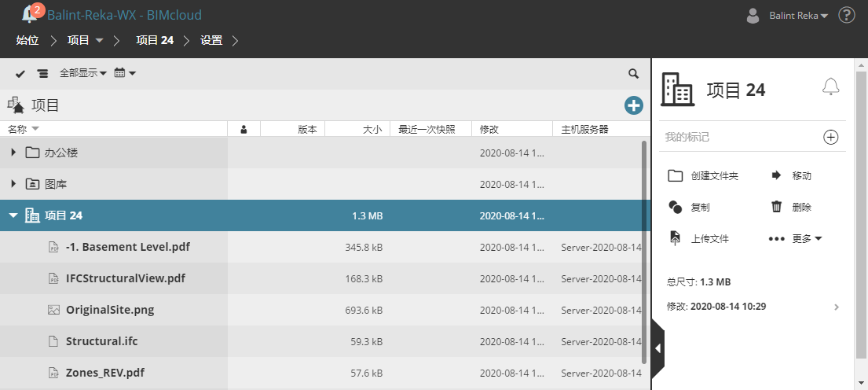Open the 全部显示 filter dropdown
868x390 pixels.
tap(83, 73)
